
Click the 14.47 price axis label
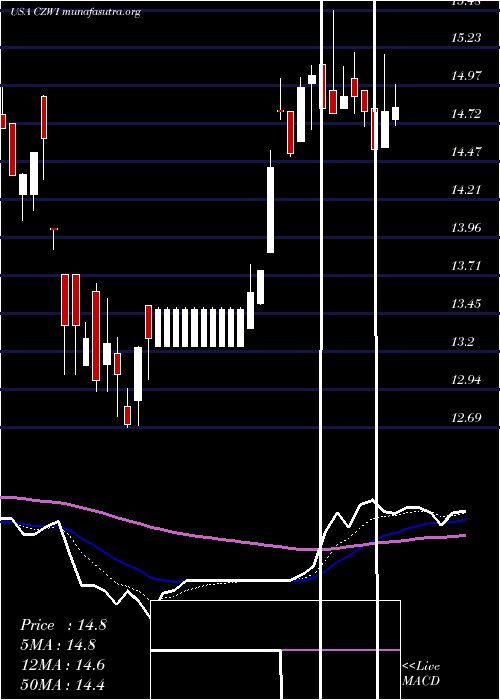[466, 152]
